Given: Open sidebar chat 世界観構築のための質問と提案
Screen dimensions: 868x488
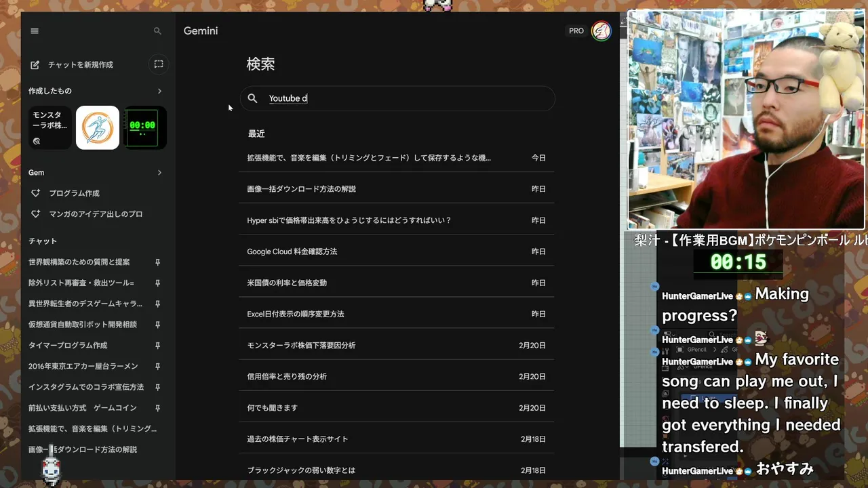Looking at the screenshot, I should [79, 262].
